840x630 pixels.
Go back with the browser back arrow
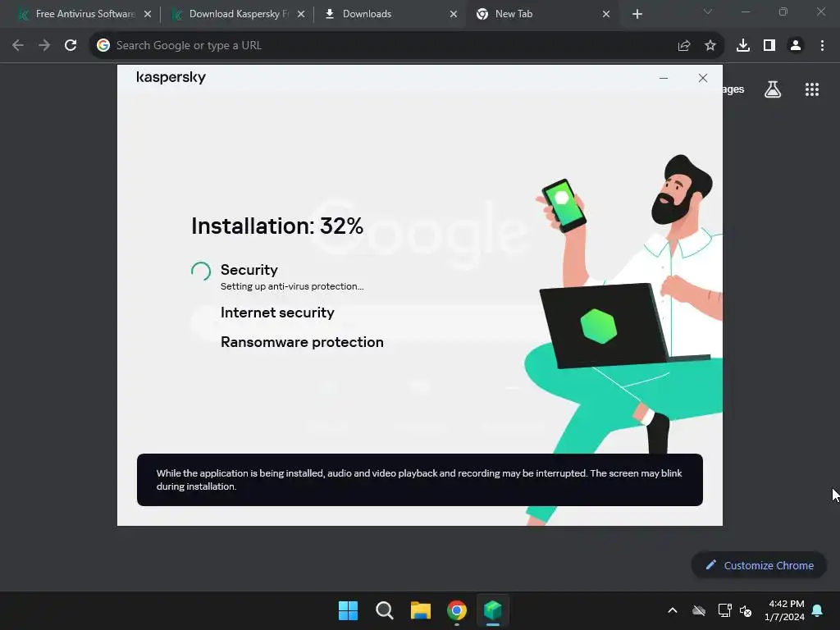point(18,46)
